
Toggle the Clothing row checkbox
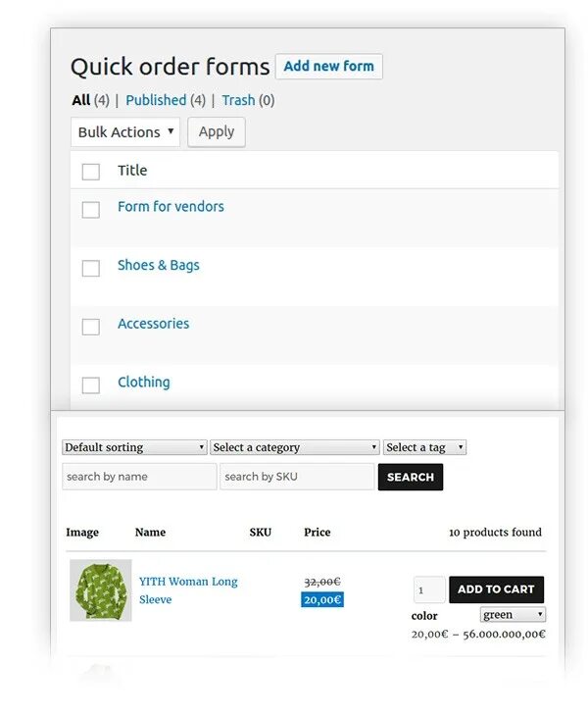pyautogui.click(x=91, y=385)
